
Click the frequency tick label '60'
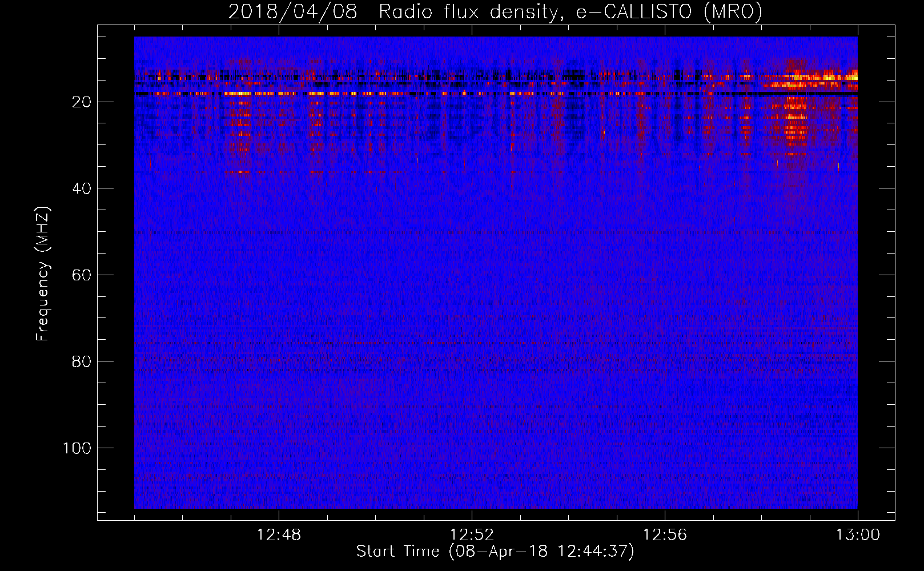[x=82, y=275]
